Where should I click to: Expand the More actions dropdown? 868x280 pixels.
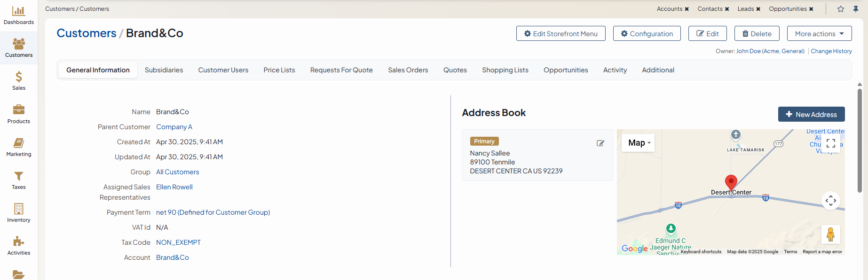(x=819, y=34)
